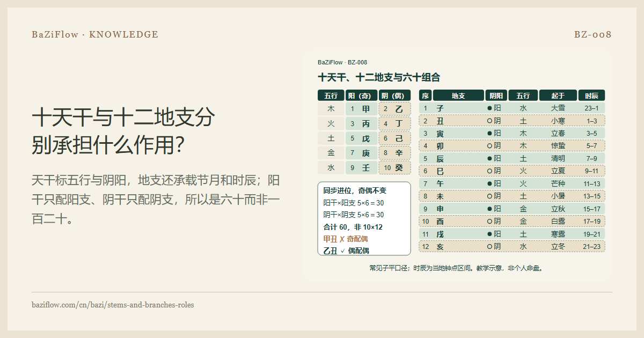Click the red ✗ mark beside 甲丑
The image size is (644, 338).
[x=342, y=239]
